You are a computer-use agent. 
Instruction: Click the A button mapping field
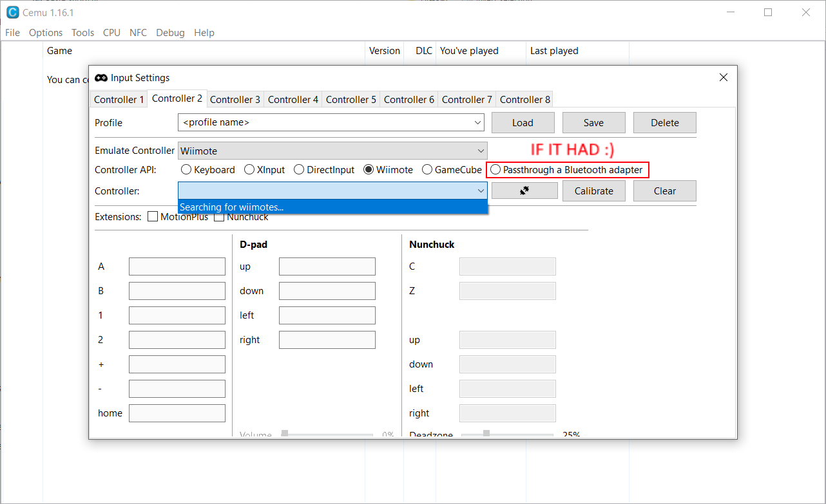177,266
